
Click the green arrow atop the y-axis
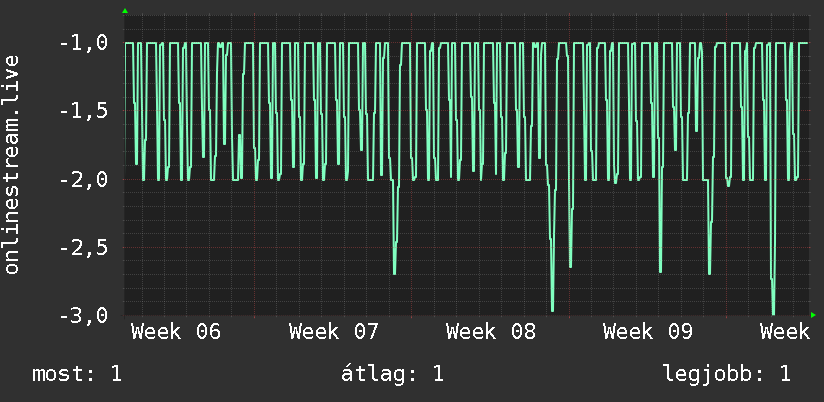tap(125, 11)
